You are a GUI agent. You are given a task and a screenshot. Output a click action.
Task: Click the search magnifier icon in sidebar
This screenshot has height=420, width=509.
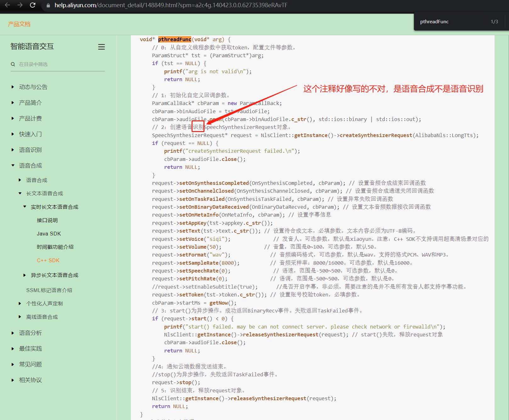13,64
